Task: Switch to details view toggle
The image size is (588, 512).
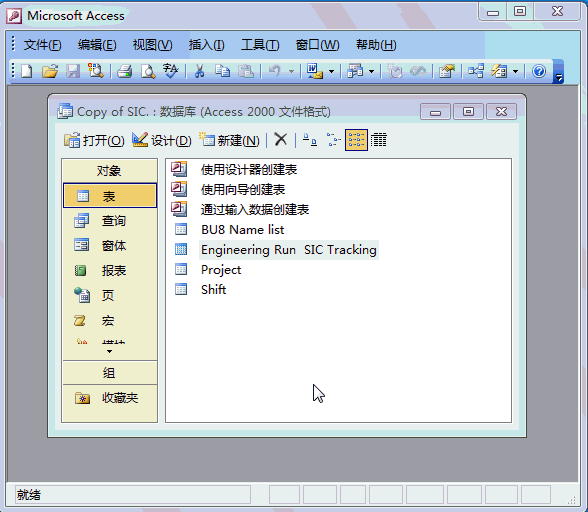Action: click(378, 140)
